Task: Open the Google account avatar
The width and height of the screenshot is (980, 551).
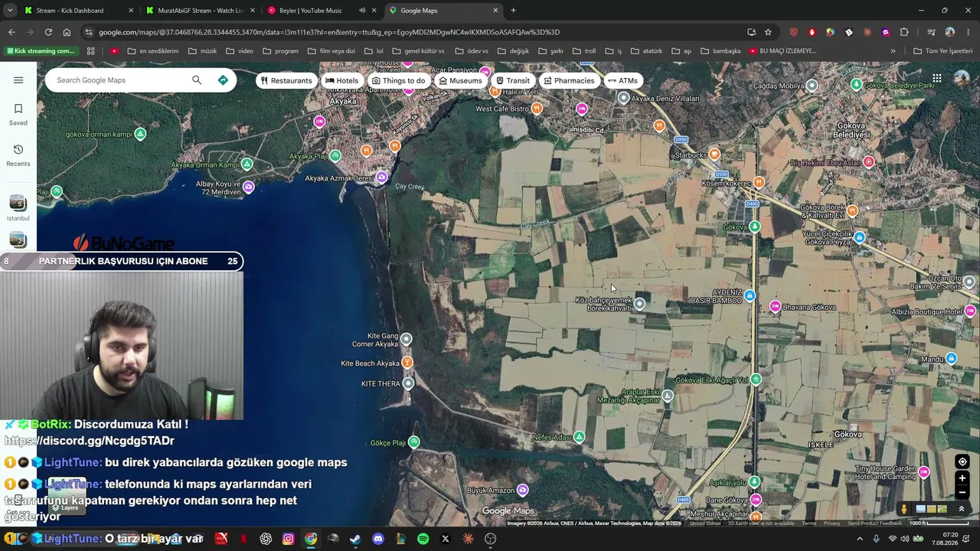Action: coord(960,78)
